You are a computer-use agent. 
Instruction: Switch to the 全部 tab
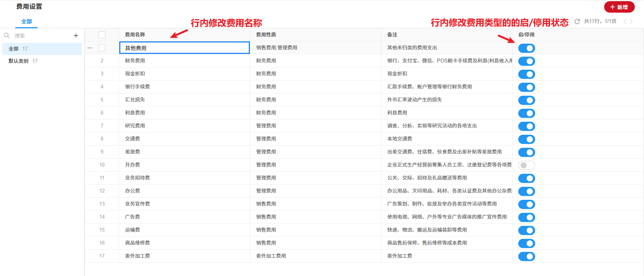point(26,21)
